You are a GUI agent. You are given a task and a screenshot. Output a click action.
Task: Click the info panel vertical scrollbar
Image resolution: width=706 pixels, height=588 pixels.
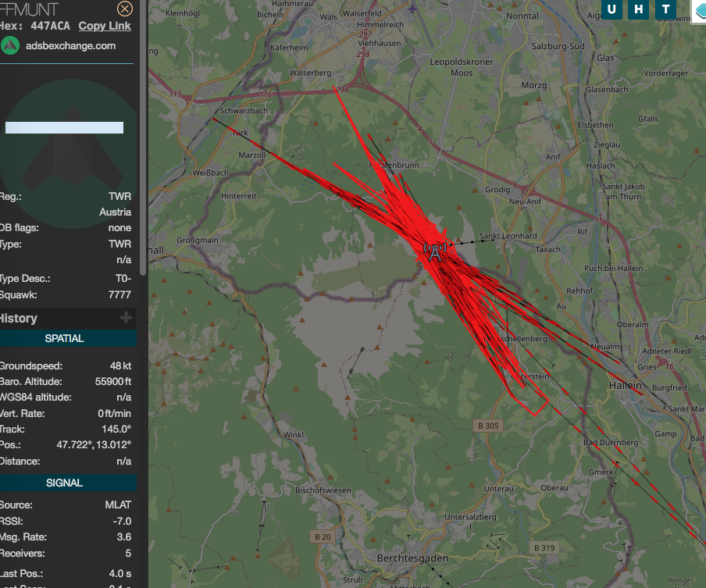coord(144,137)
